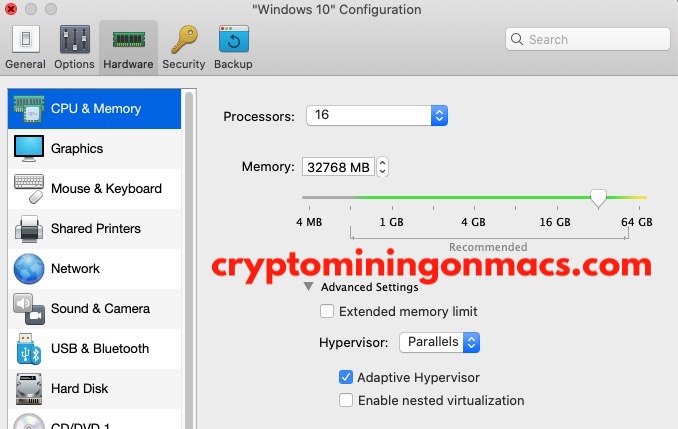Open the Security key icon
Viewport: 678px width, 429px height.
(x=185, y=39)
